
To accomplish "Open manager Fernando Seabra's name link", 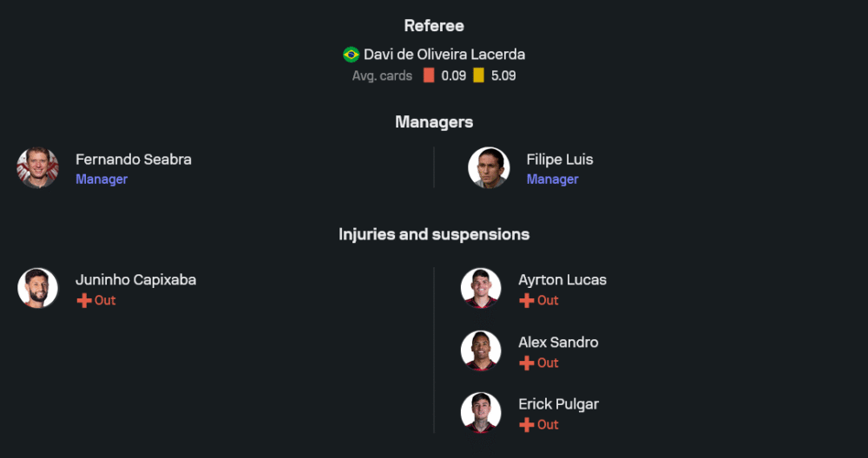I will [134, 160].
